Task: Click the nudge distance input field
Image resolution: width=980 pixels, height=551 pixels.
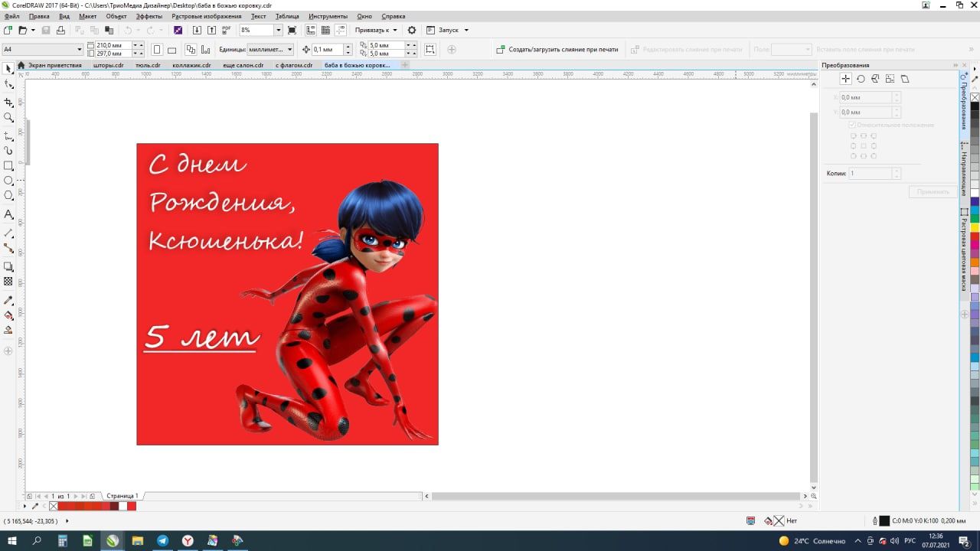Action: point(327,50)
